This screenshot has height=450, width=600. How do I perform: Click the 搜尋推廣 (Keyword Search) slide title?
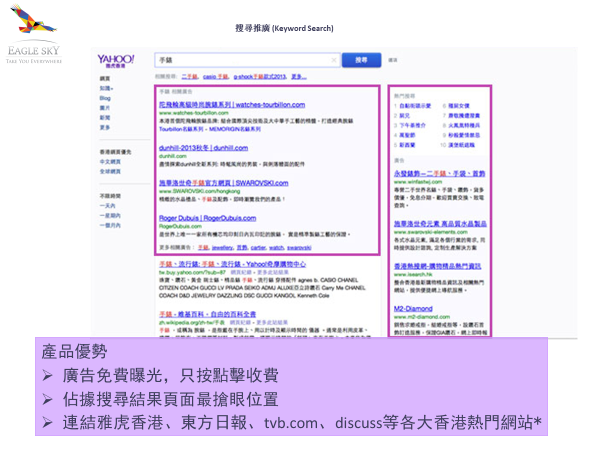pos(284,28)
